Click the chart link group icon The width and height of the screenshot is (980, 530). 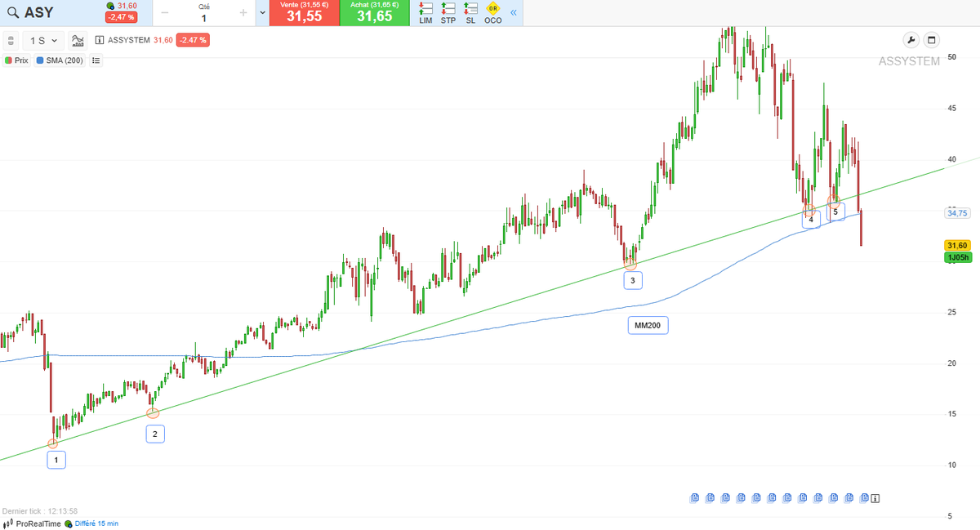11,40
